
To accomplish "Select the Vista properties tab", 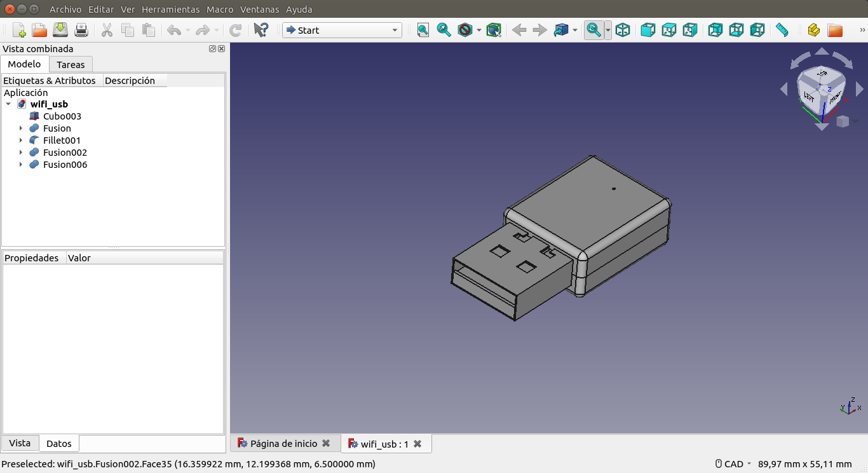I will 20,443.
